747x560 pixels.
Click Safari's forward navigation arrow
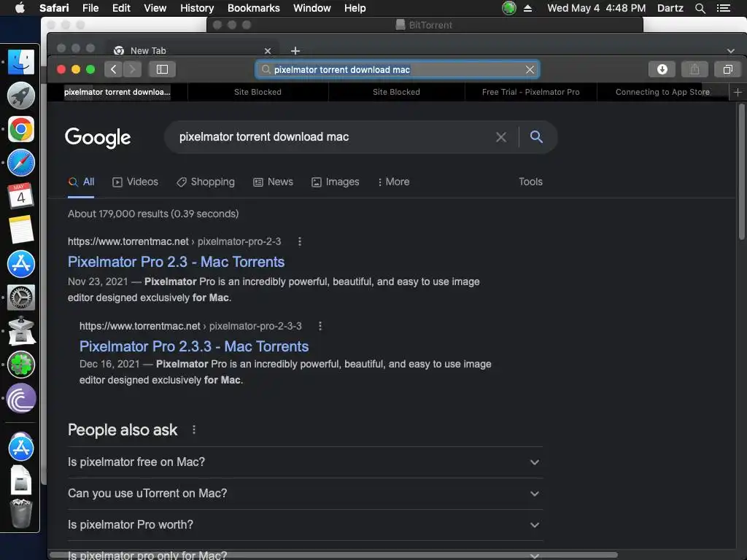pos(133,69)
